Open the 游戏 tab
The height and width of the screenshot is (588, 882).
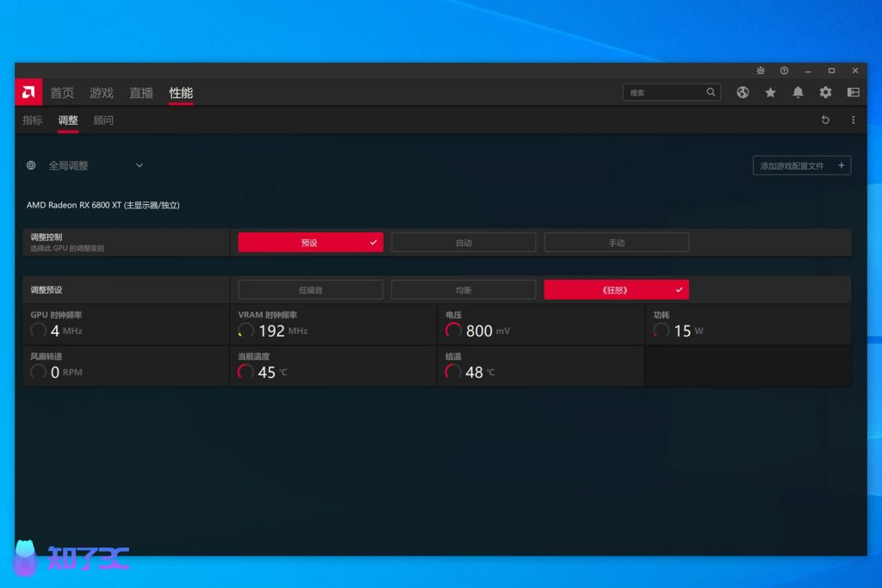tap(102, 93)
